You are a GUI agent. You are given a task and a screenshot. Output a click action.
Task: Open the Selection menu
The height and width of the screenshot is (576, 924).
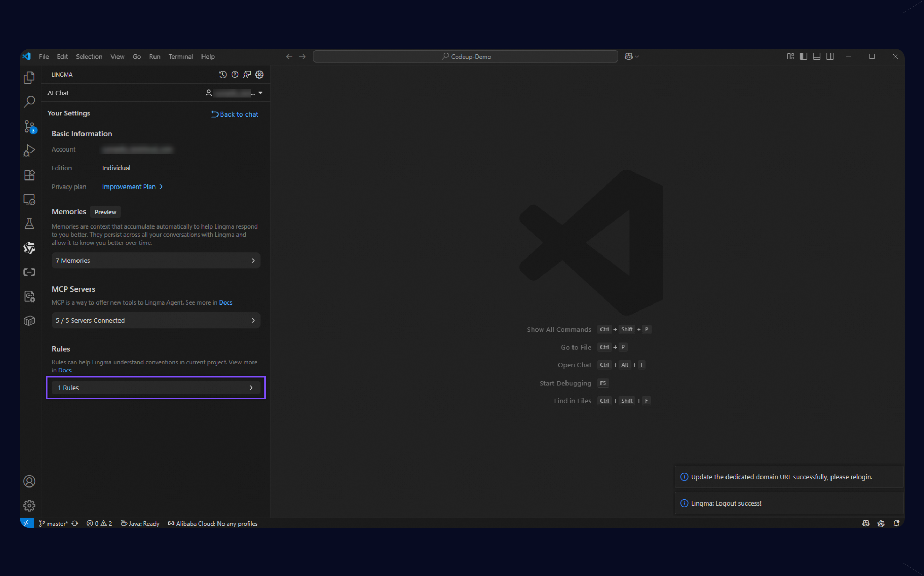(89, 56)
